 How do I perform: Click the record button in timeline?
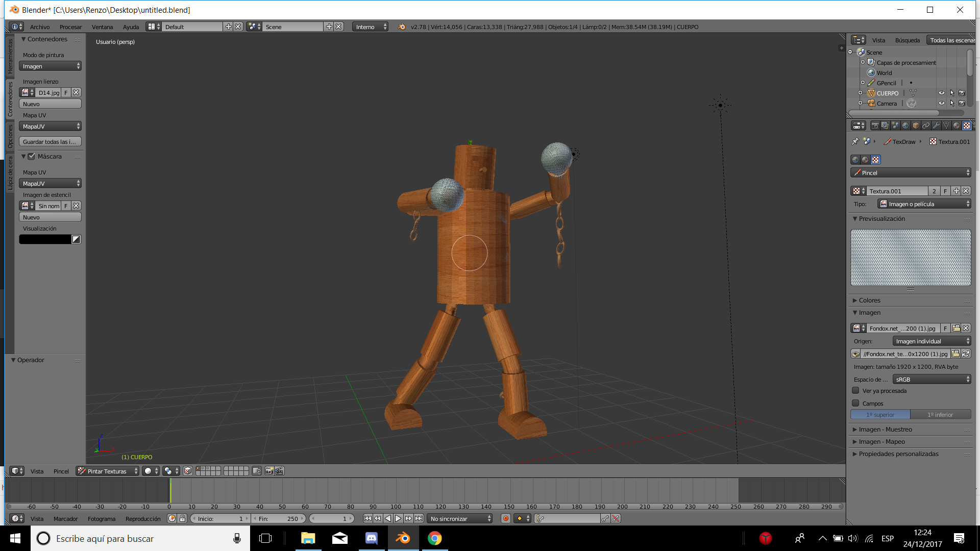[505, 518]
